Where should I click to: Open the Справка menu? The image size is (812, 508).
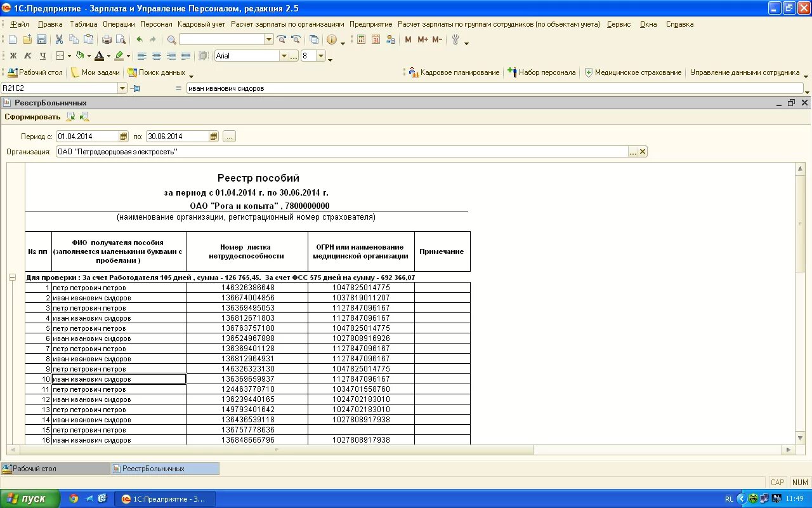pos(680,24)
